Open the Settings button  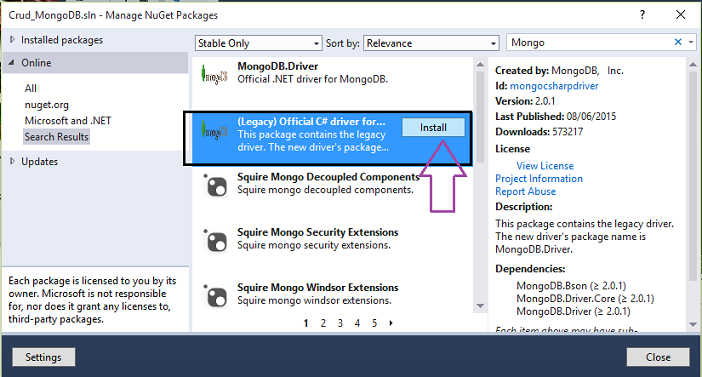[43, 357]
